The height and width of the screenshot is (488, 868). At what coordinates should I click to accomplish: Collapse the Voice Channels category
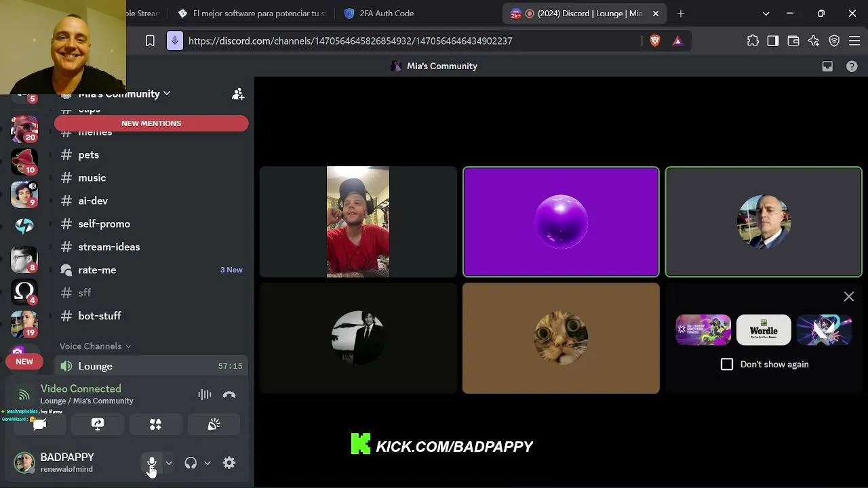pos(95,346)
